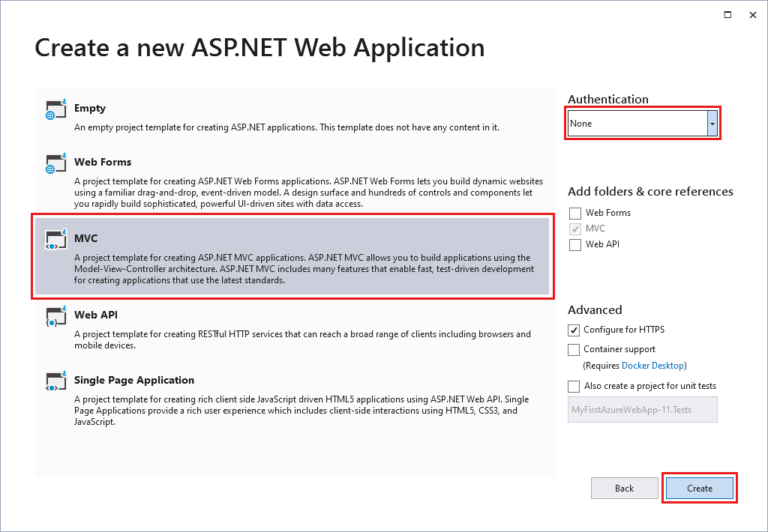Click the Create button
Screen dimensions: 768x532
pos(700,488)
